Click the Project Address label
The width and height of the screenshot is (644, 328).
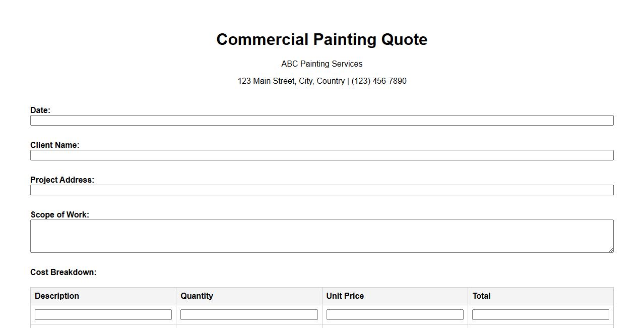point(62,180)
